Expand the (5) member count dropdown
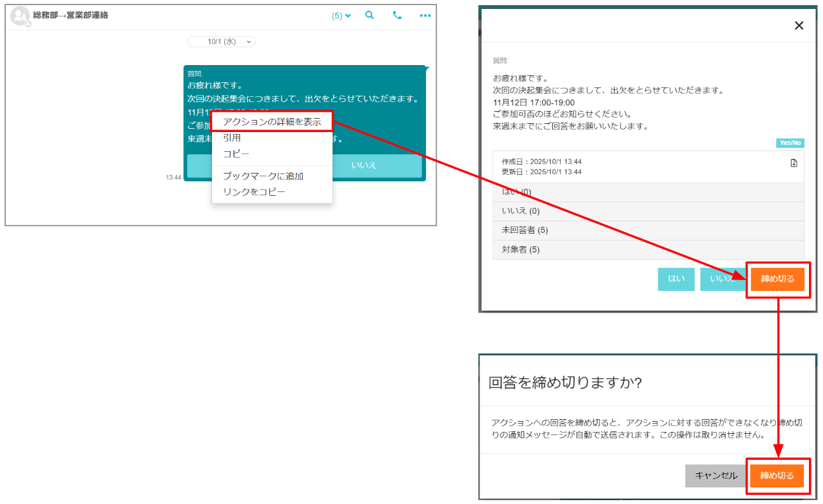 [342, 16]
